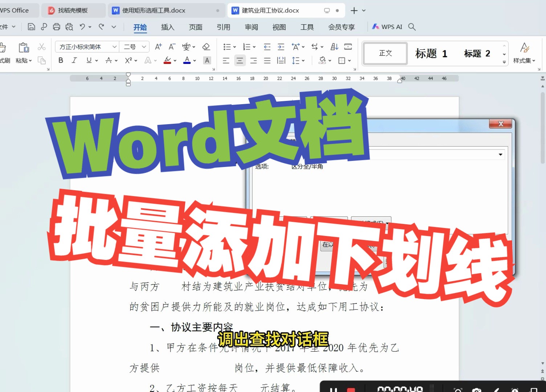Toggle justified alignment
Screen dimensions: 546x392
[267, 60]
